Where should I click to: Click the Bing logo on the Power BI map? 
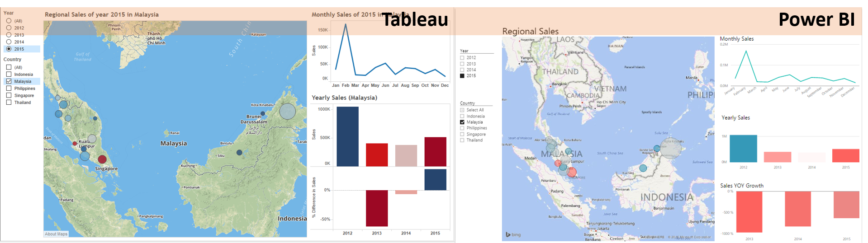click(x=513, y=234)
